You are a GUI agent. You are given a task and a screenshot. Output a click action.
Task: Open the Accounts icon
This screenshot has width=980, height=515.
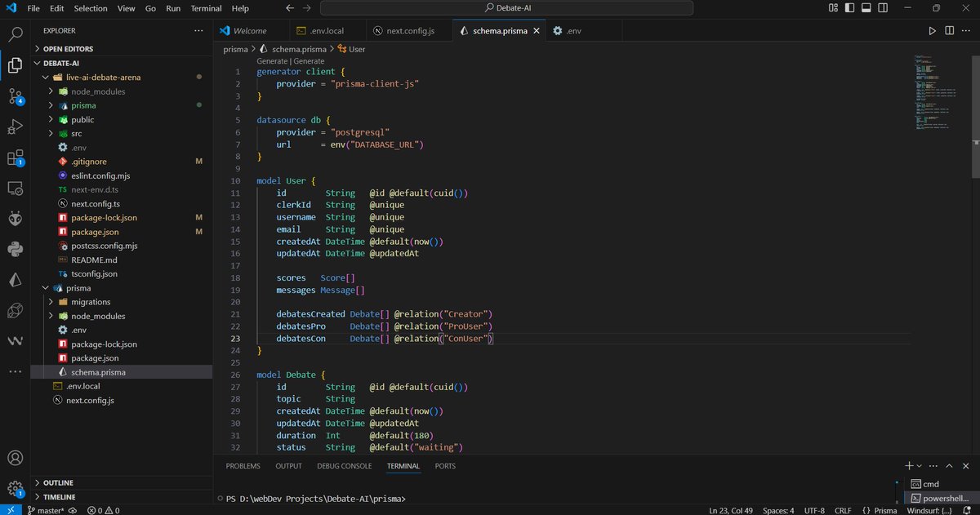click(15, 458)
